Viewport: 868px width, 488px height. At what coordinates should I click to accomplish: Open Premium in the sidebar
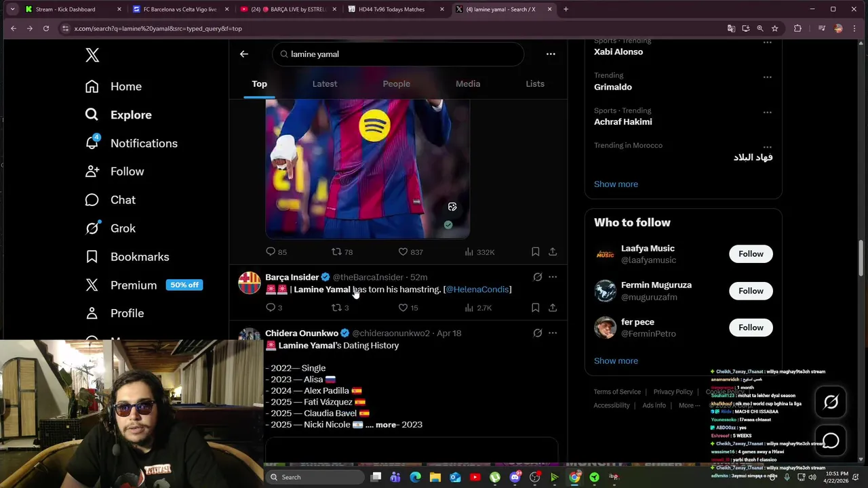(121, 285)
